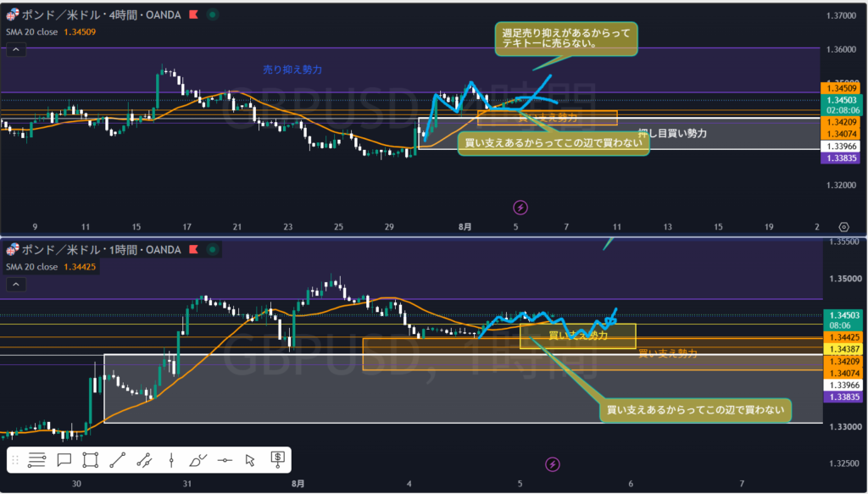The height and width of the screenshot is (494, 868).
Task: Select the horizontal line tool
Action: pyautogui.click(x=225, y=460)
